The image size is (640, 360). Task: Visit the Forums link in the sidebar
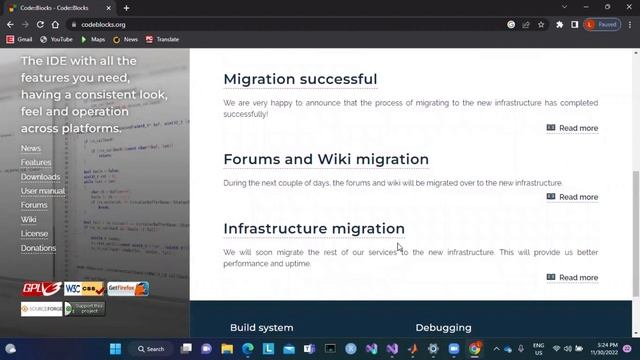coord(34,205)
